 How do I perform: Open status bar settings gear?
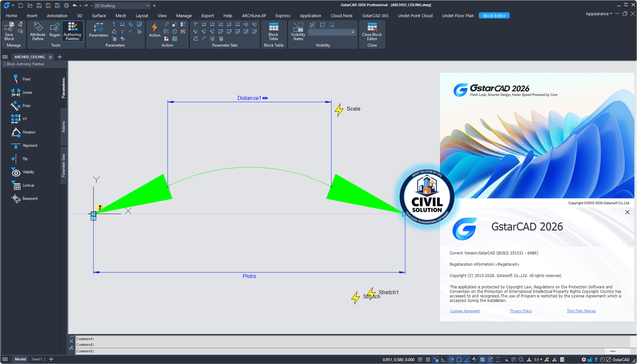[584, 360]
